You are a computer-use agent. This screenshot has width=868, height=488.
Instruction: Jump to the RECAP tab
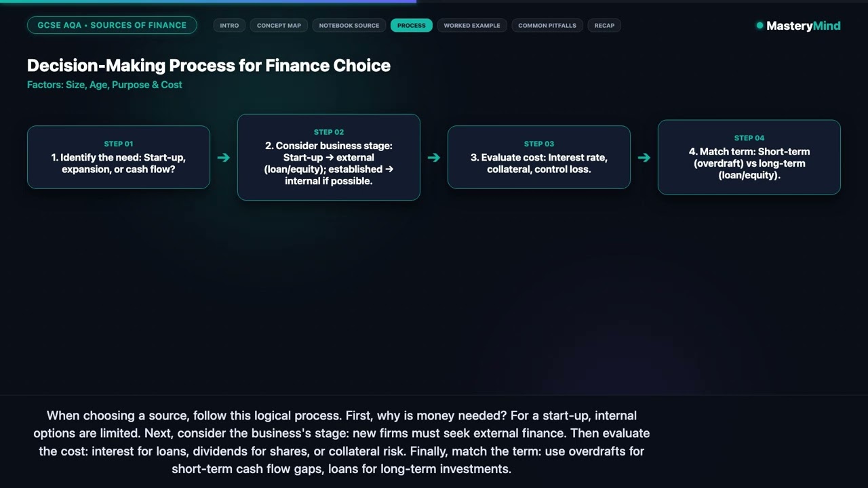click(604, 25)
